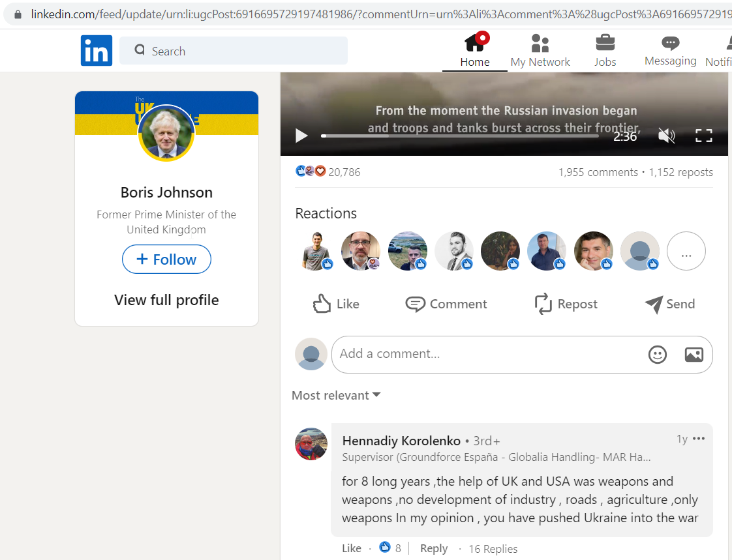Screen dimensions: 732x560
Task: Click the Supervisor Groundforce España headline
Action: coord(496,457)
